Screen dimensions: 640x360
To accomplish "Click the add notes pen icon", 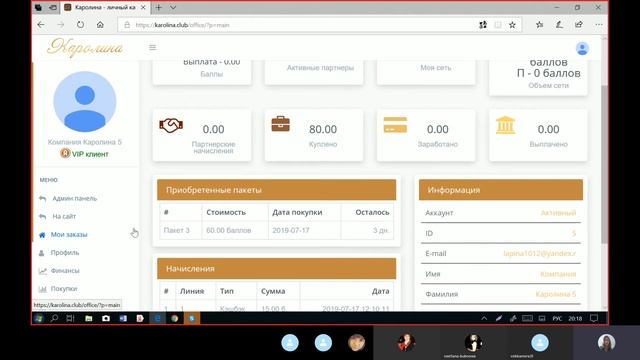I will coord(559,25).
